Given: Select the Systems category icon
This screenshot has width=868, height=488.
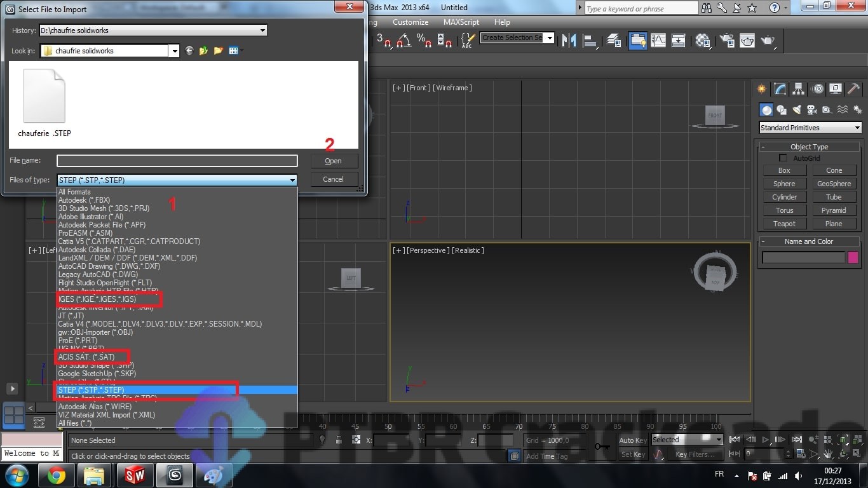Looking at the screenshot, I should coord(857,110).
